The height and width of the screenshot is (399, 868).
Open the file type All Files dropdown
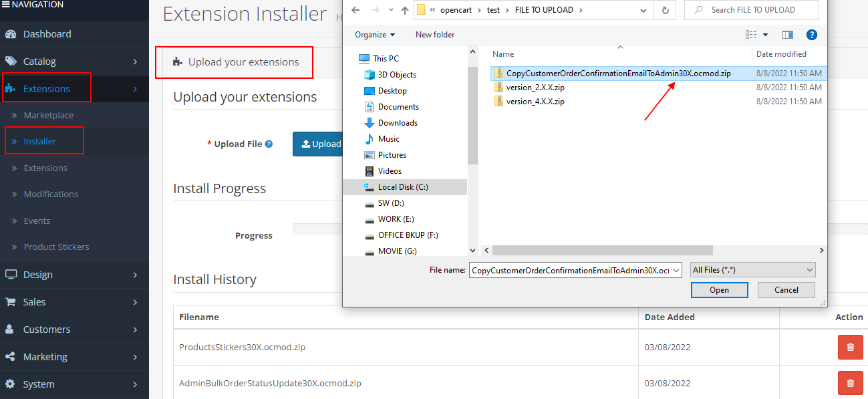click(x=753, y=270)
